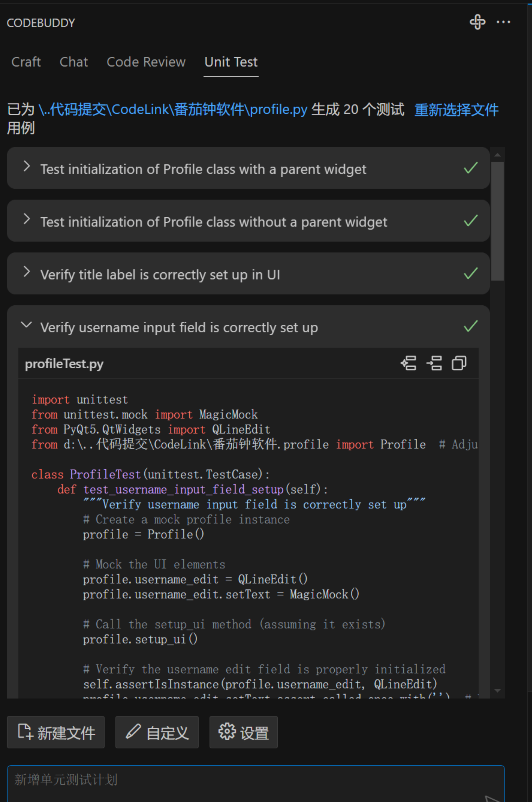Click the sparkle smart-insert icon on profileTest.py

(409, 363)
